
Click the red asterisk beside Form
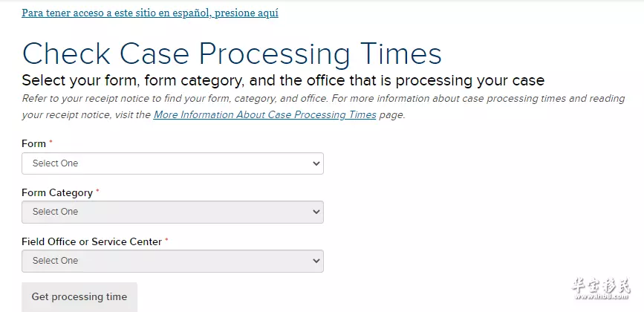point(51,142)
